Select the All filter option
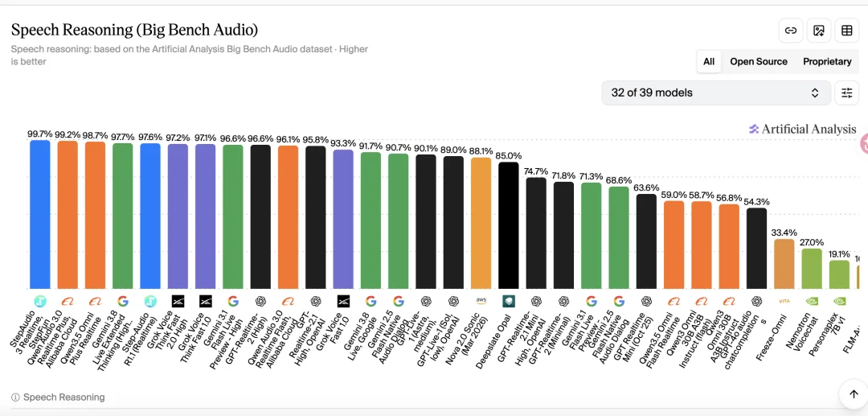 (x=709, y=61)
